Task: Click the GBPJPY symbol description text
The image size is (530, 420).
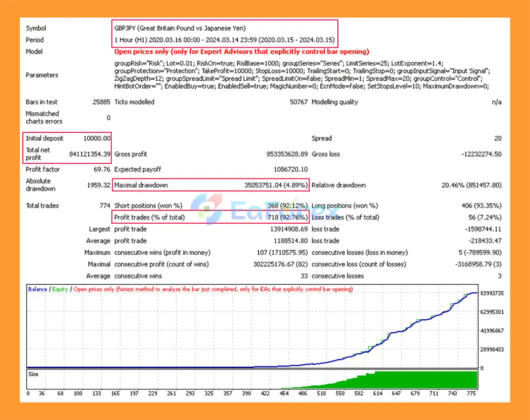Action: click(x=180, y=28)
